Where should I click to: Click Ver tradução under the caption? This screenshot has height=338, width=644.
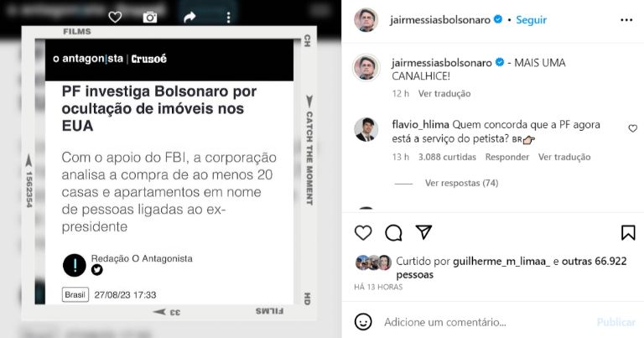click(444, 94)
